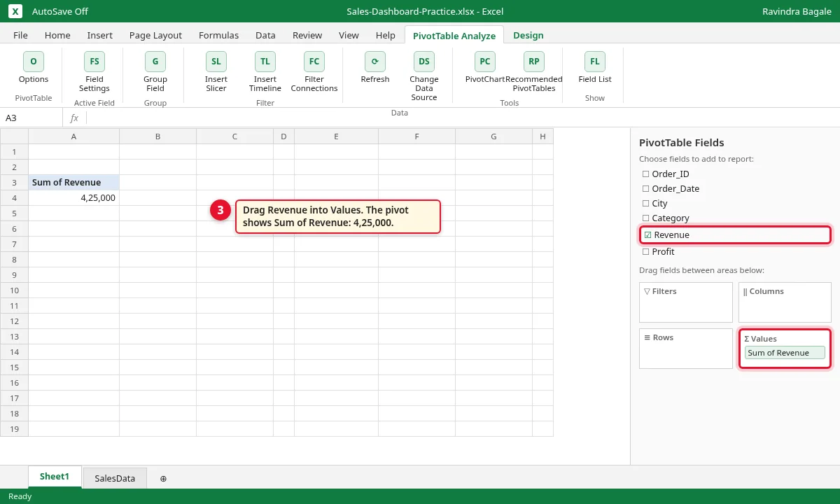This screenshot has width=840, height=504.
Task: Open the Design tab
Action: coord(528,35)
